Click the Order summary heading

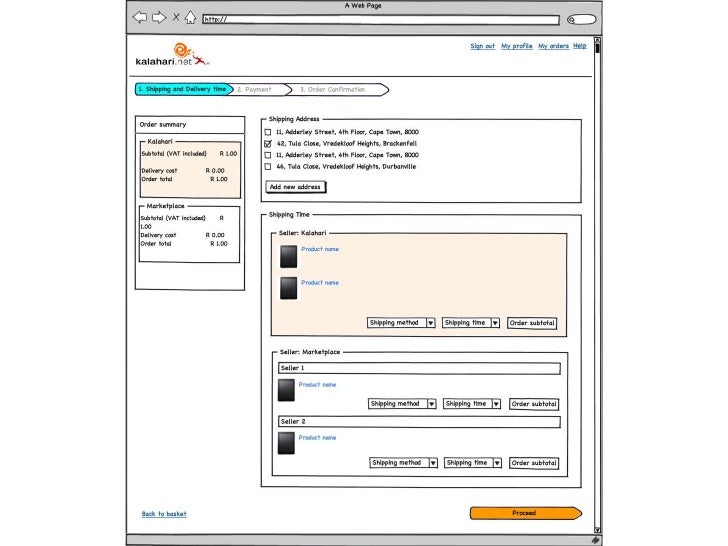point(163,124)
